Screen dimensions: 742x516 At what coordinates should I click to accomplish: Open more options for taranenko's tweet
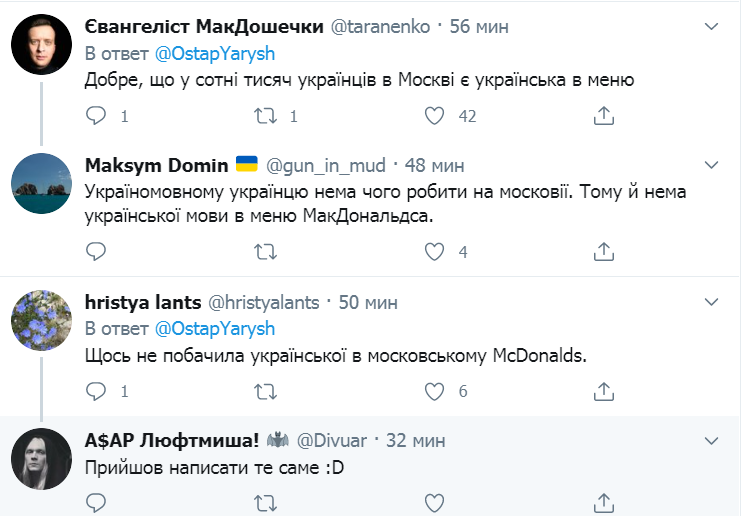click(x=712, y=26)
